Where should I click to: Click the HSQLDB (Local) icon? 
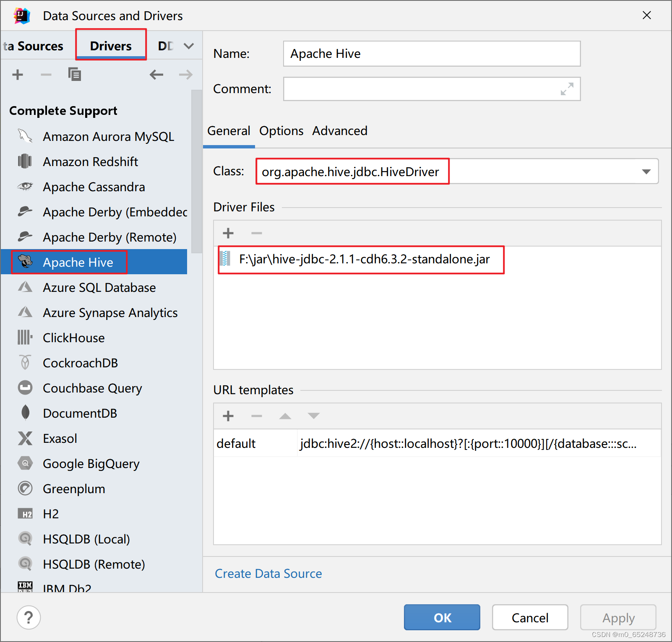(25, 539)
